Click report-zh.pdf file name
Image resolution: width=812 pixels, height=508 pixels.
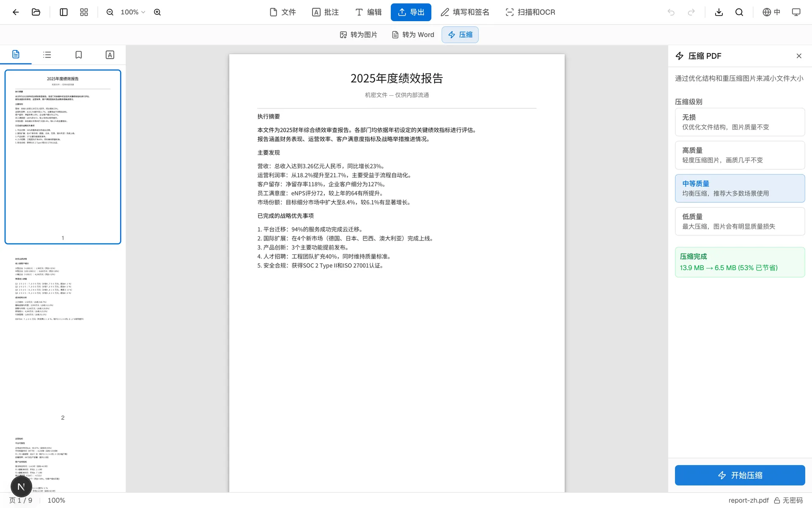[x=749, y=500]
